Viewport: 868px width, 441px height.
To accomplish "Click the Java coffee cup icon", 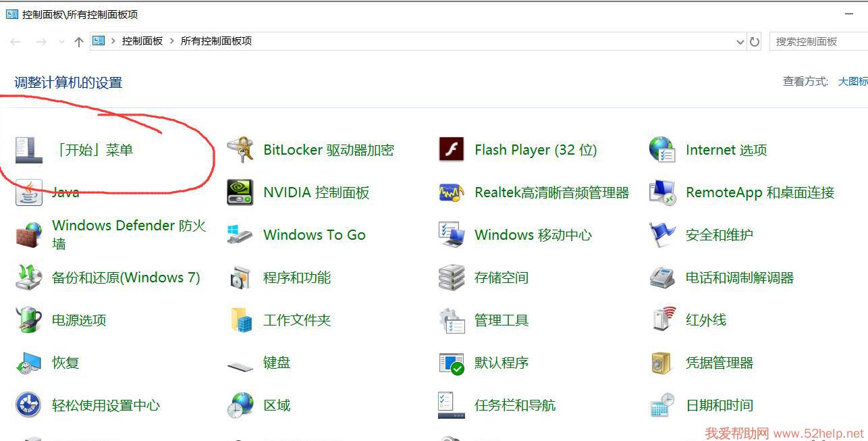I will coord(28,192).
